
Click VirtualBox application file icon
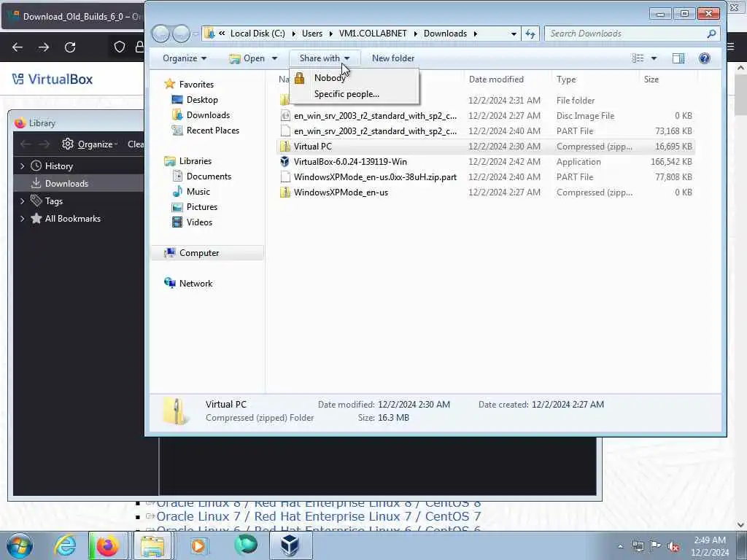click(285, 161)
